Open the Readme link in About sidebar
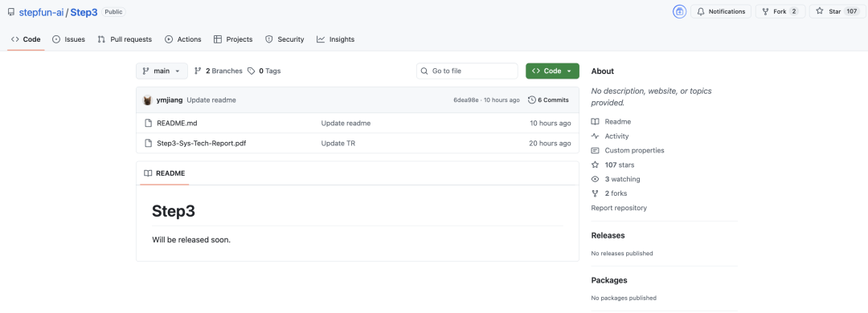This screenshot has width=868, height=313. 618,122
